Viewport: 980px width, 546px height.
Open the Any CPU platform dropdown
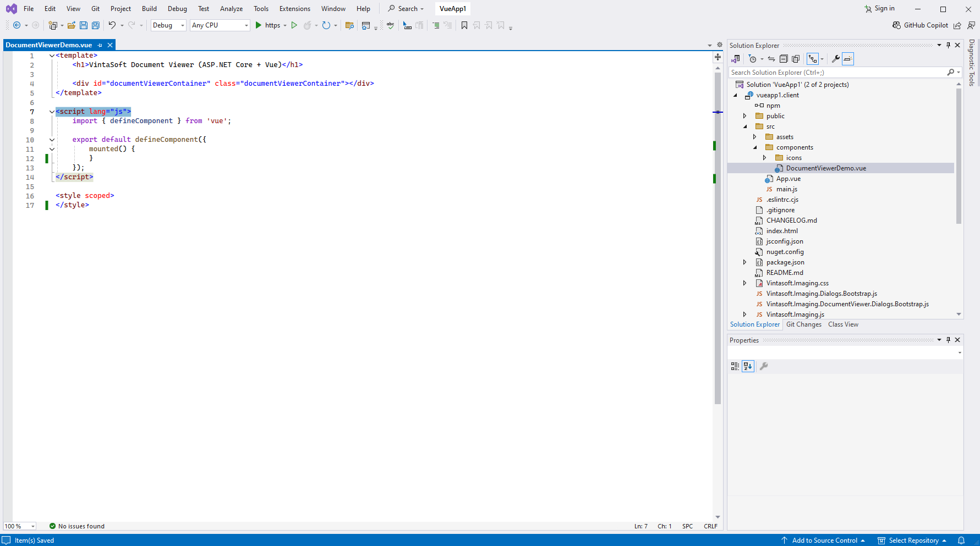coord(220,25)
